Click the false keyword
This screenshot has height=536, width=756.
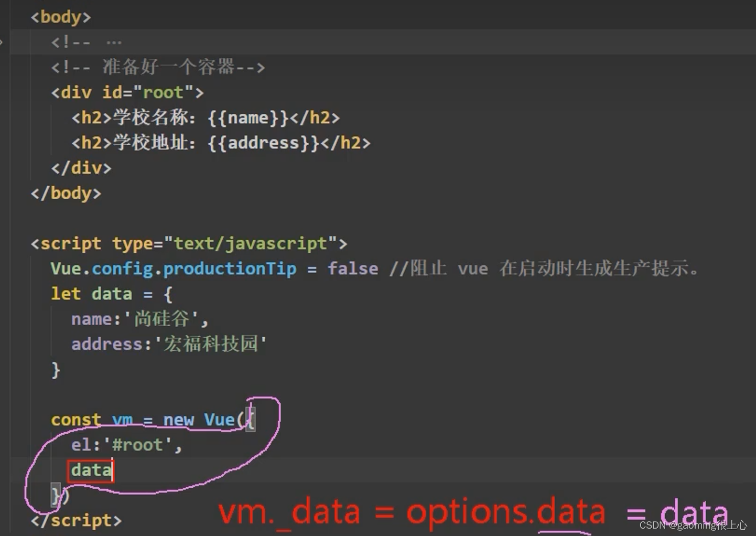[x=353, y=269]
